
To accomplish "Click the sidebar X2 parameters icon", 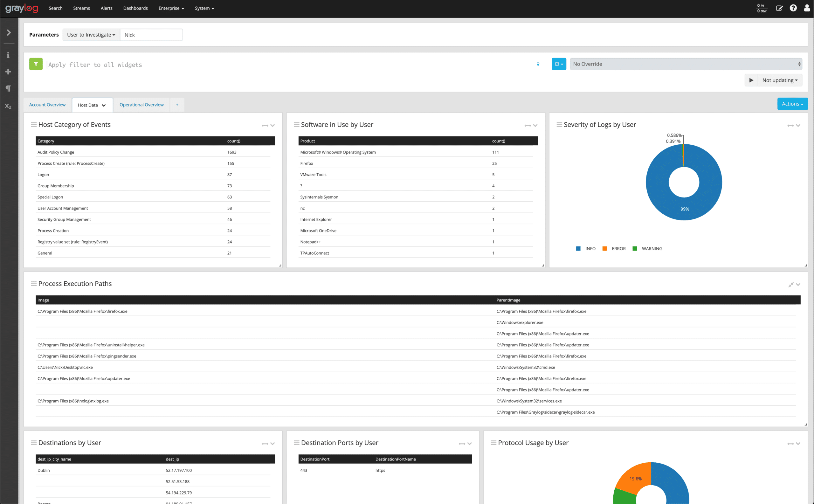I will pos(8,106).
